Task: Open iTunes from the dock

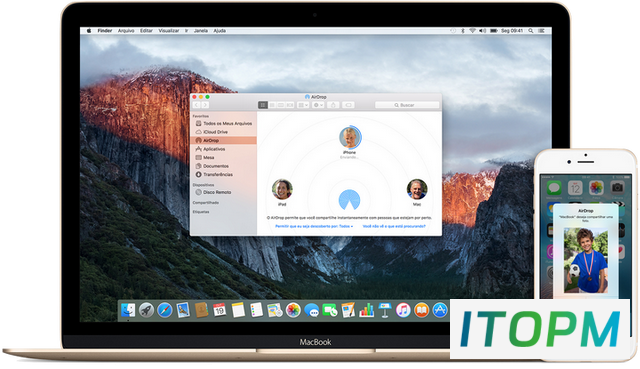Action: coord(403,310)
